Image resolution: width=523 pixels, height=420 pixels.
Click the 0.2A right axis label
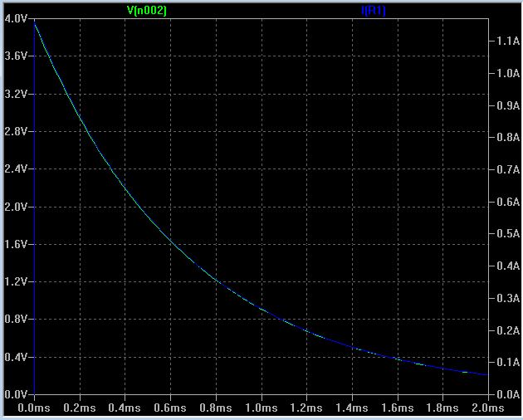click(x=508, y=330)
